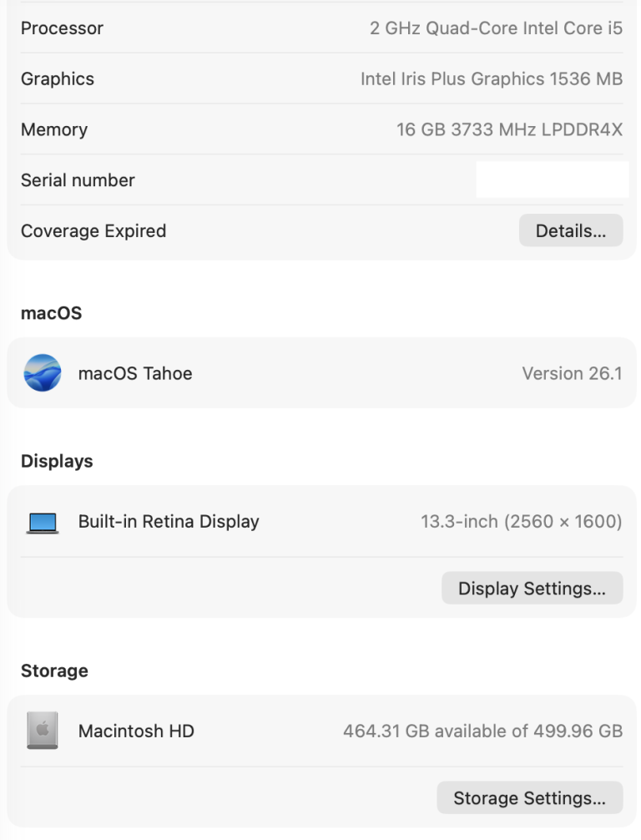Screen dimensions: 641x840
Task: Click the 464.31 GB available storage text
Action: [x=482, y=731]
